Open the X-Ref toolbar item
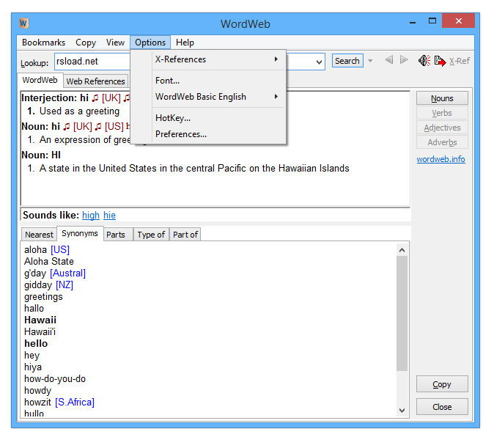Image resolution: width=494 pixels, height=448 pixels. [460, 61]
